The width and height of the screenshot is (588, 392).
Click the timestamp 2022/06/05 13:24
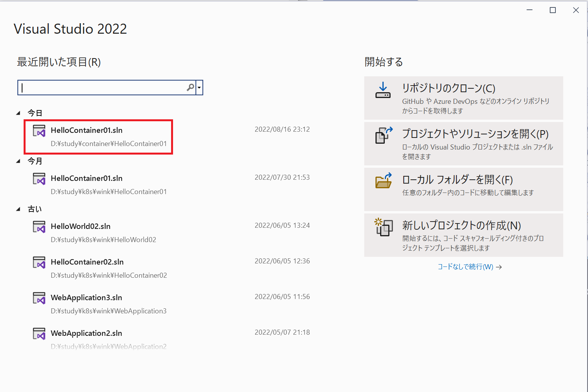282,225
